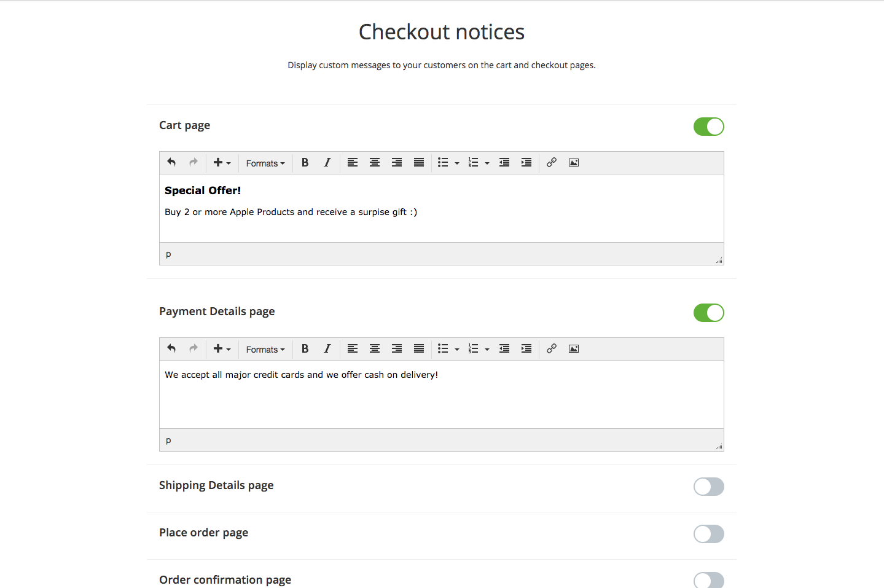This screenshot has height=588, width=884.
Task: Disable the Cart page notice toggle
Action: 709,127
